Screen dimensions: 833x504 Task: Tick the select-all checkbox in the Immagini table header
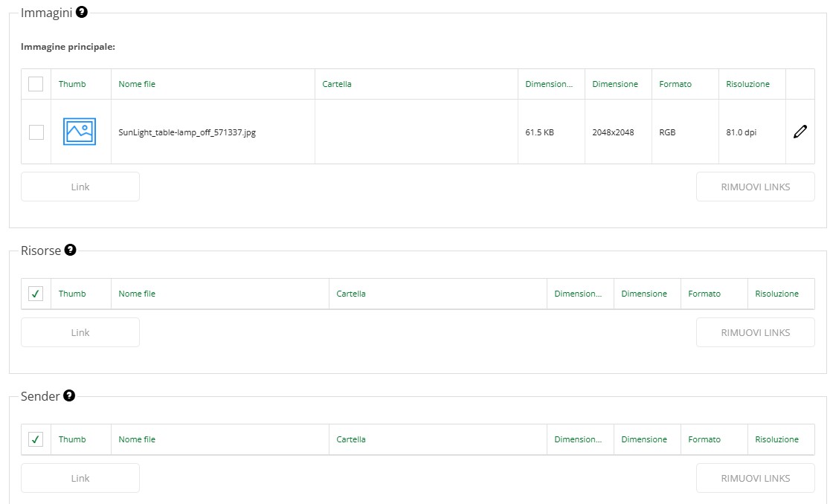[36, 84]
